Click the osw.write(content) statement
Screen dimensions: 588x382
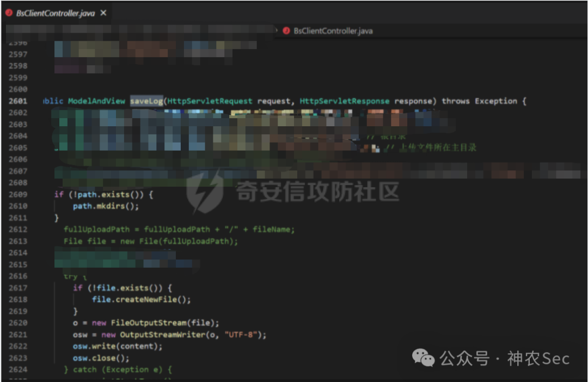tap(117, 346)
